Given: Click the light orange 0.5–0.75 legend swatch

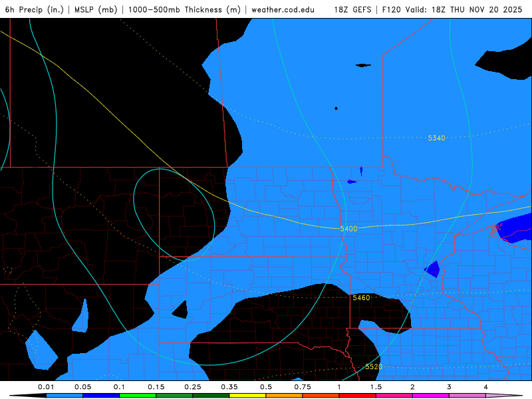Looking at the screenshot, I should pyautogui.click(x=285, y=396).
